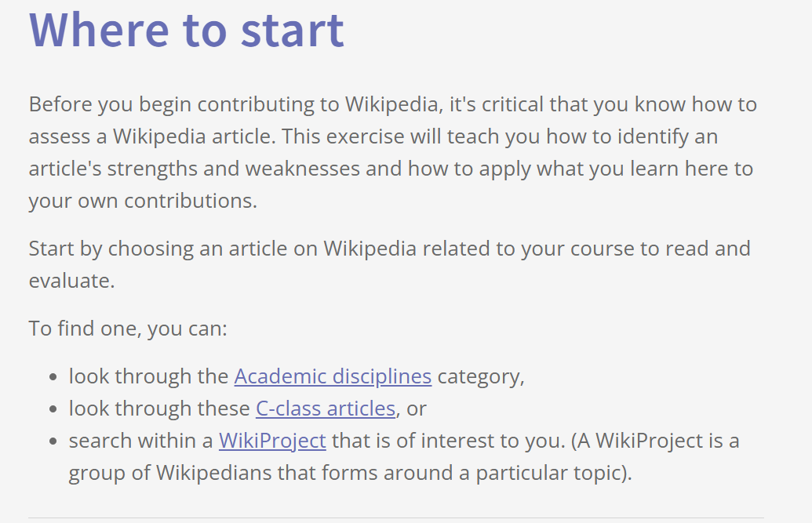Click the bullet marker before Academic disciplines item
The width and height of the screenshot is (812, 523).
(53, 377)
